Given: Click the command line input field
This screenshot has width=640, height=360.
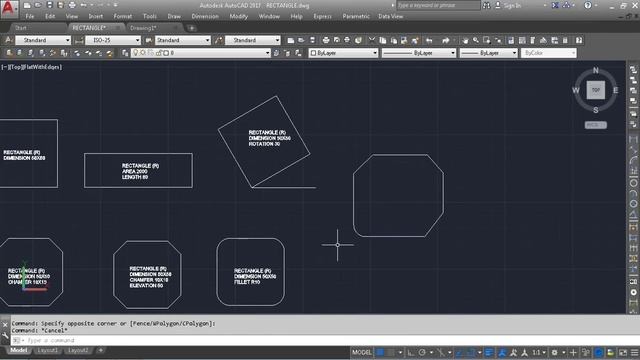Looking at the screenshot, I should click(324, 340).
